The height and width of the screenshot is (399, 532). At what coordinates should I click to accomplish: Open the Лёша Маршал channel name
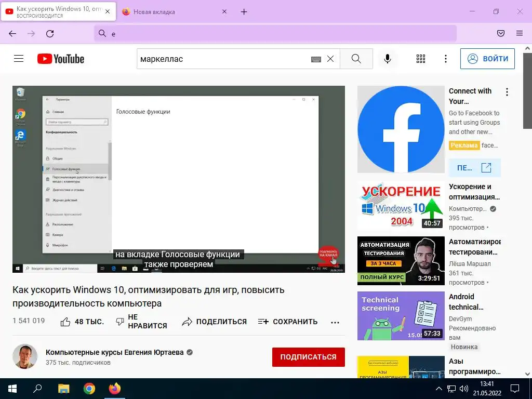point(470,263)
